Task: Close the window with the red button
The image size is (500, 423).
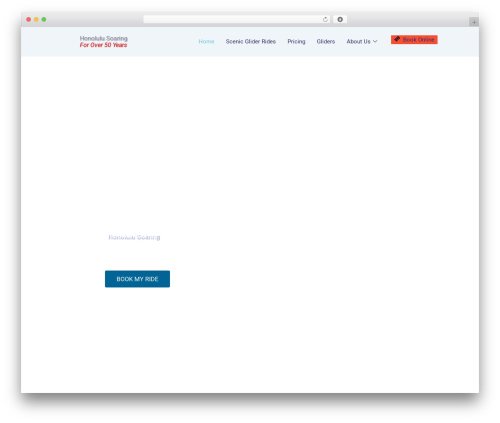Action: (29, 19)
